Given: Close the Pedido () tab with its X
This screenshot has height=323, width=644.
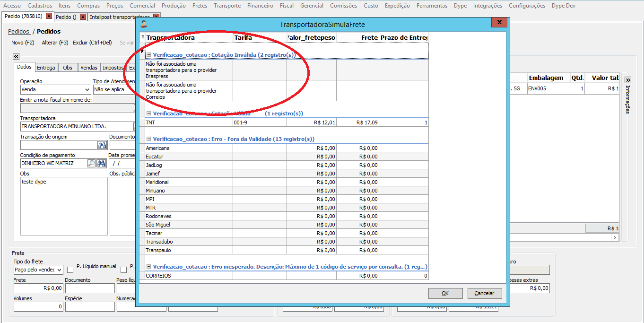Looking at the screenshot, I should [x=83, y=17].
